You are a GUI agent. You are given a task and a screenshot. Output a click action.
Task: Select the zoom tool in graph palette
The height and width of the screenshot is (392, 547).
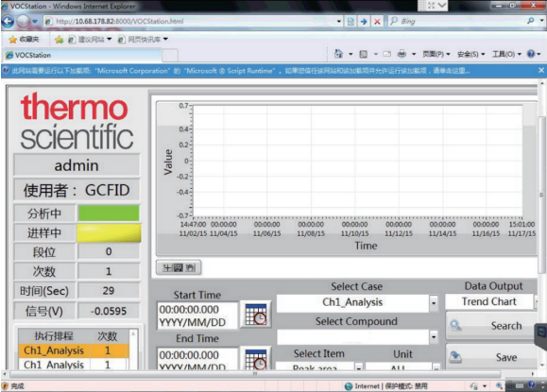(179, 268)
